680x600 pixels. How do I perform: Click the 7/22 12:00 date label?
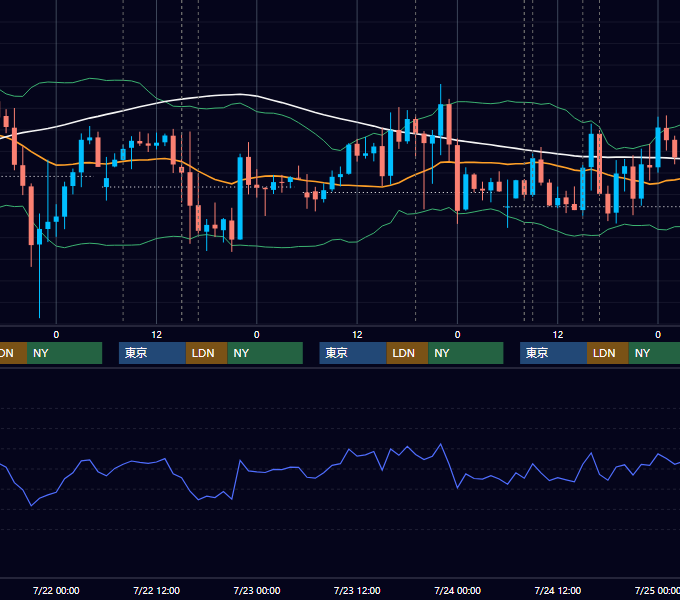pos(157,590)
